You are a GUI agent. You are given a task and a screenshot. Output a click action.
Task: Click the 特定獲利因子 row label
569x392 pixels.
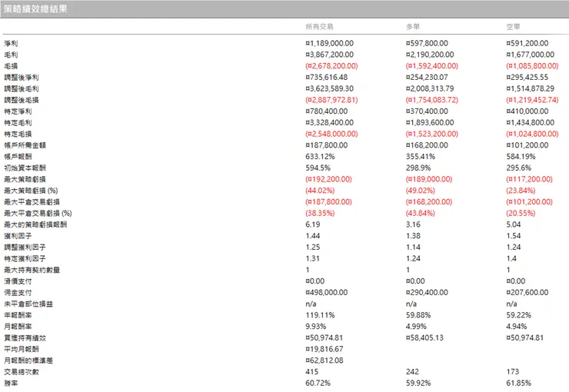point(25,258)
